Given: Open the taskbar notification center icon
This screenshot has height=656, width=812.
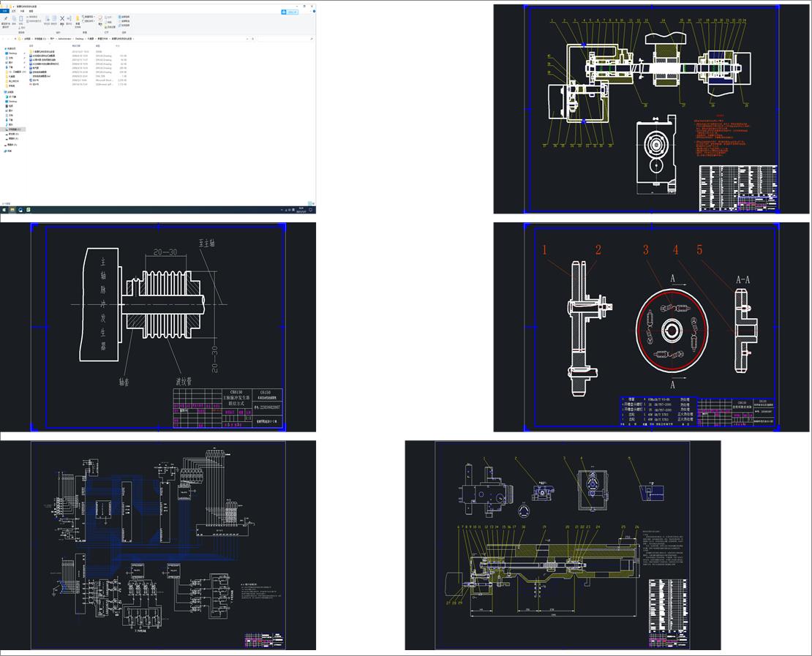Looking at the screenshot, I should click(x=311, y=210).
